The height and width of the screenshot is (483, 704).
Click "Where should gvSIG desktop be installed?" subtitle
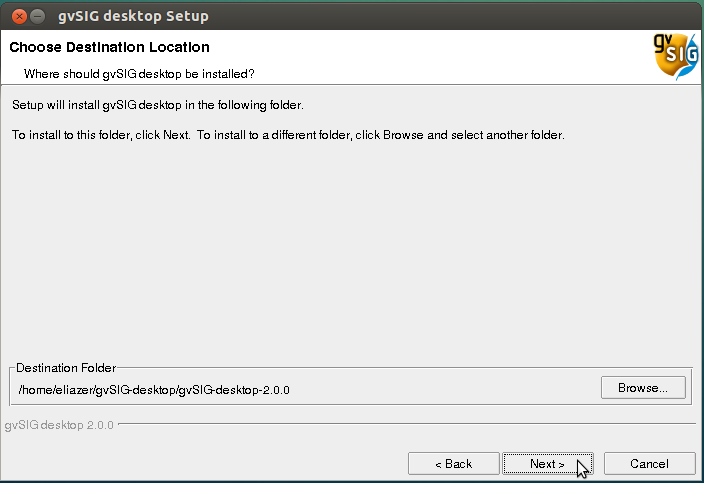pos(139,73)
